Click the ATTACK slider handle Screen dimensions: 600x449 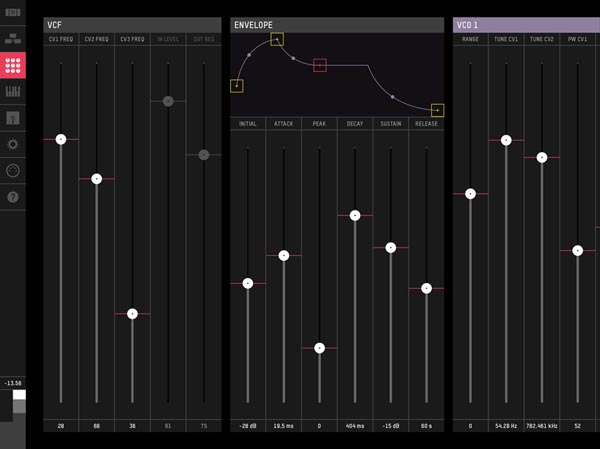(x=284, y=255)
